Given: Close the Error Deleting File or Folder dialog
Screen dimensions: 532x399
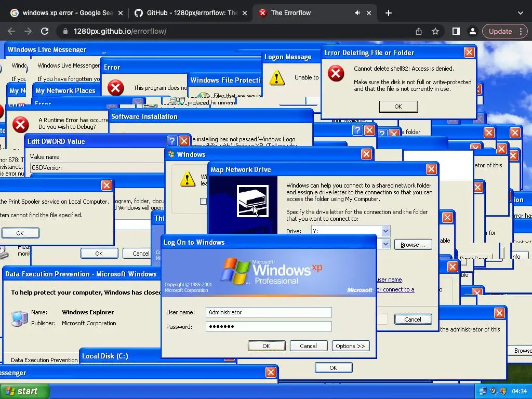Looking at the screenshot, I should 469,52.
